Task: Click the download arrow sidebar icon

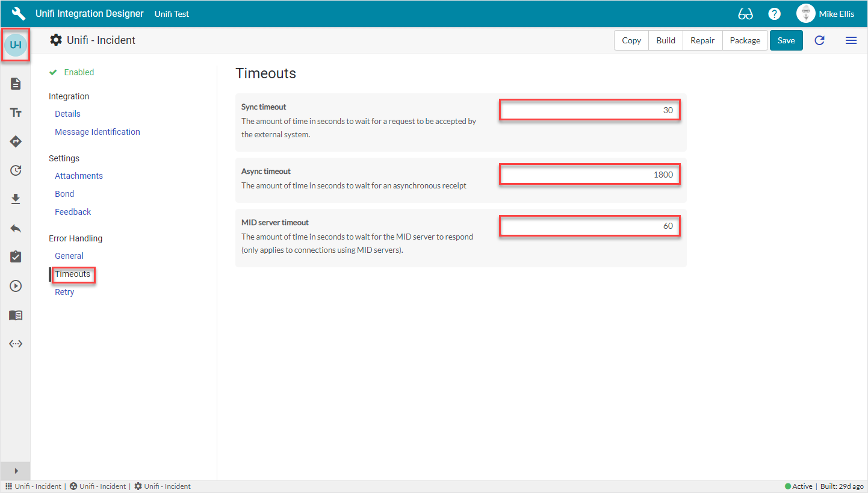Action: click(x=16, y=199)
